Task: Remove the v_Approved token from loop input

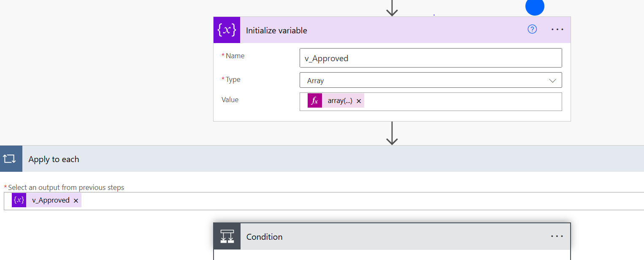Action: coord(76,200)
